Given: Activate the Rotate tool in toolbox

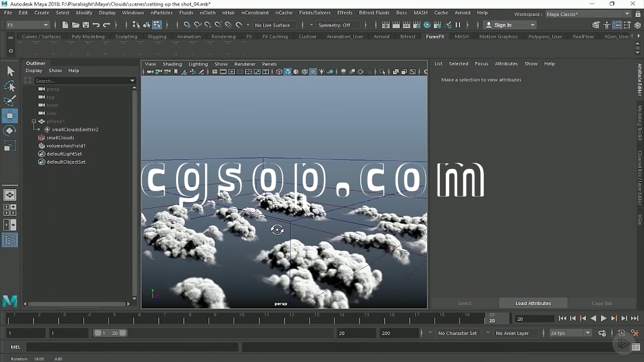Looking at the screenshot, I should coord(10,131).
